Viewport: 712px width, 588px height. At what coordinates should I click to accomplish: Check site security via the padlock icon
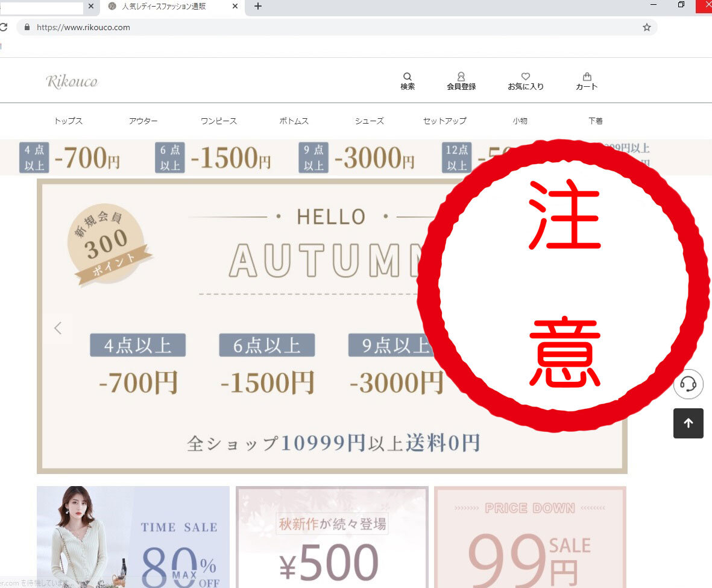tap(26, 27)
